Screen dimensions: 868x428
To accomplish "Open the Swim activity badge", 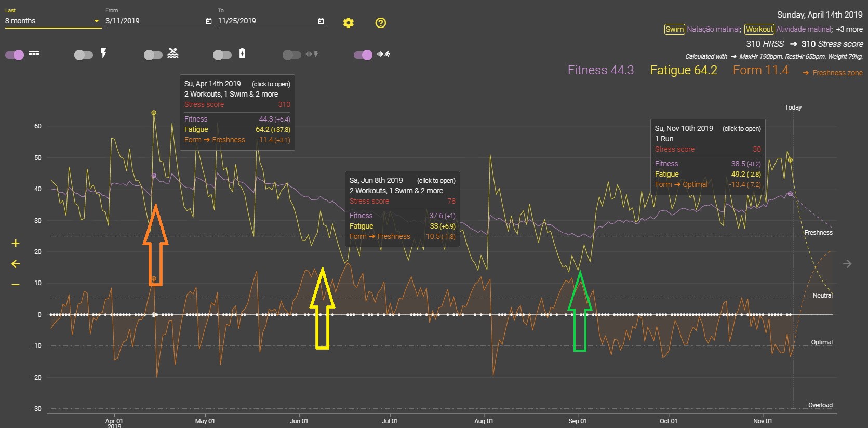I will pyautogui.click(x=674, y=29).
